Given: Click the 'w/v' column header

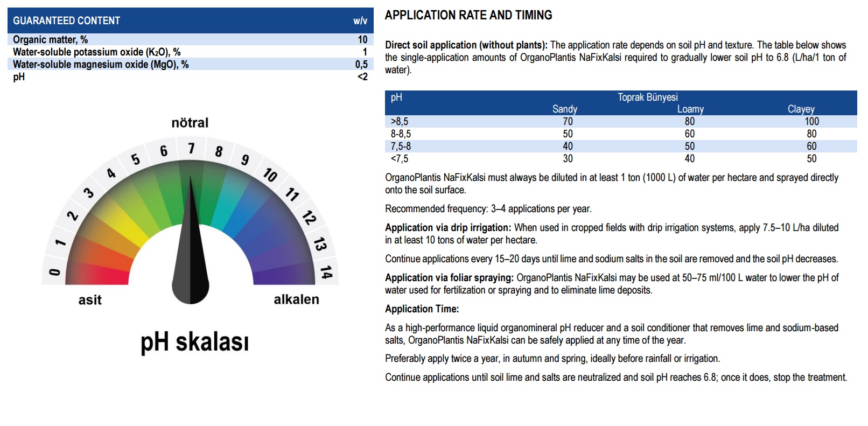Looking at the screenshot, I should point(360,21).
